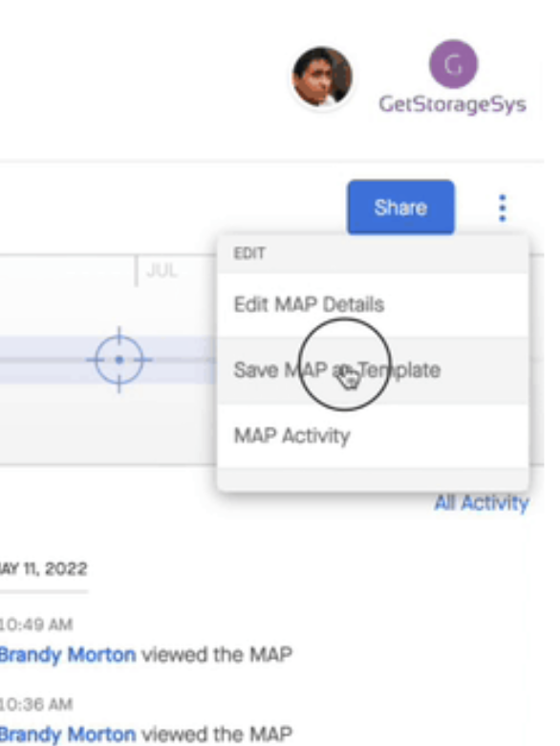Open MAP Activity from the menu
The image size is (560, 746).
373,435
